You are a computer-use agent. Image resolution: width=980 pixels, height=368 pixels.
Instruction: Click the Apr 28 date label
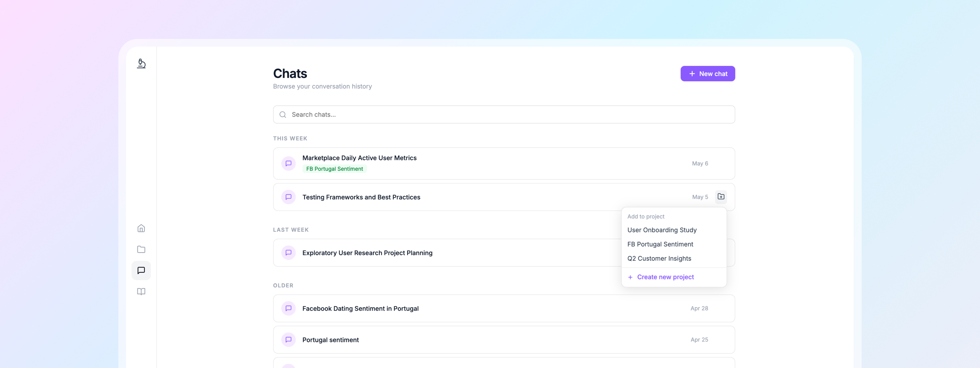[x=699, y=308]
